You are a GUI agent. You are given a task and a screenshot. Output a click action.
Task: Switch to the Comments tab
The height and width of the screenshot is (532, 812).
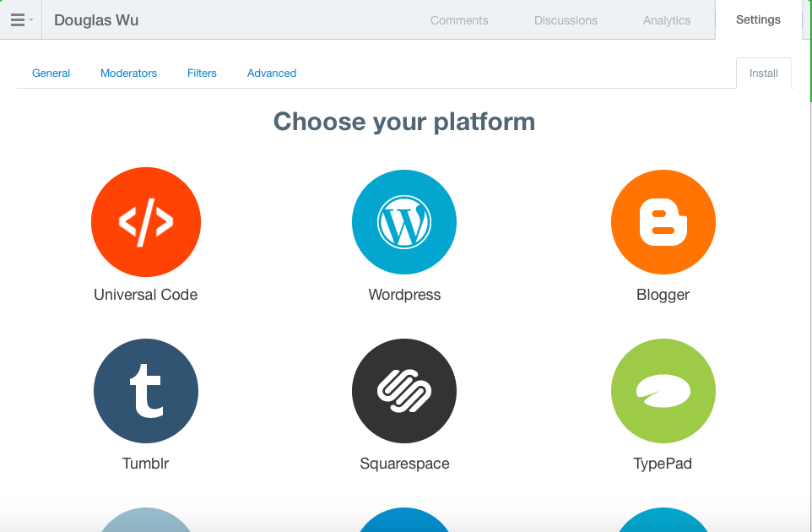(x=459, y=20)
